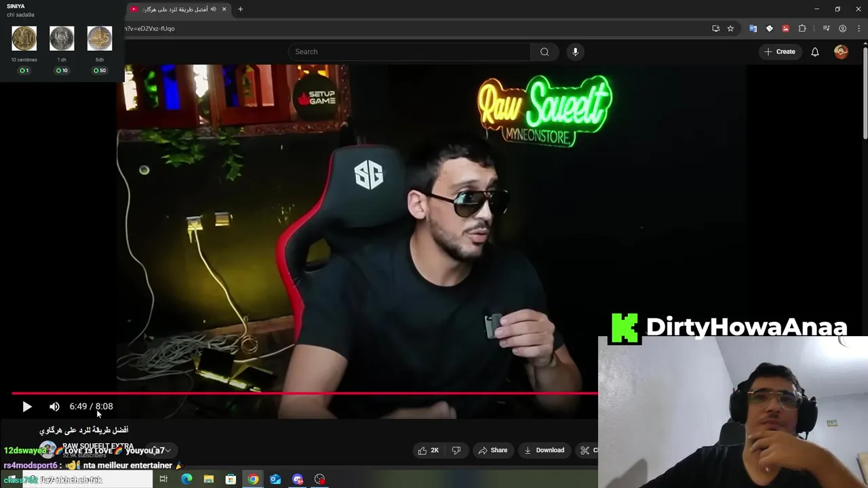868x488 pixels.
Task: Open File Explorer from the taskbar
Action: [209, 479]
